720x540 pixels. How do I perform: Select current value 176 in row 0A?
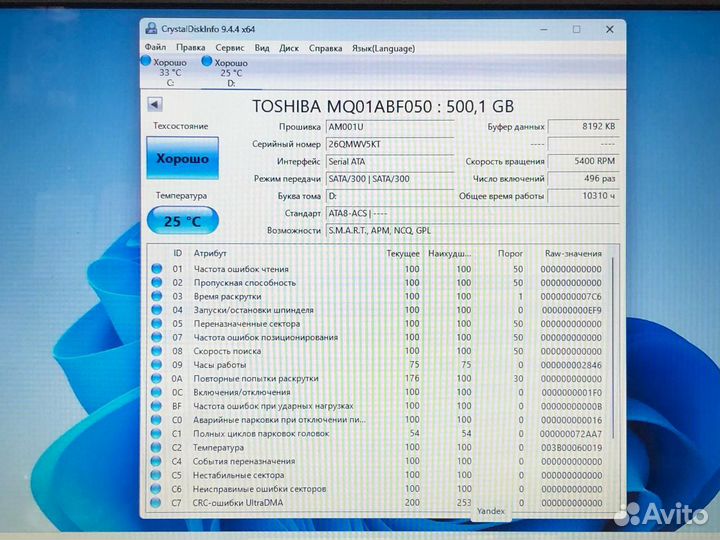click(x=412, y=378)
